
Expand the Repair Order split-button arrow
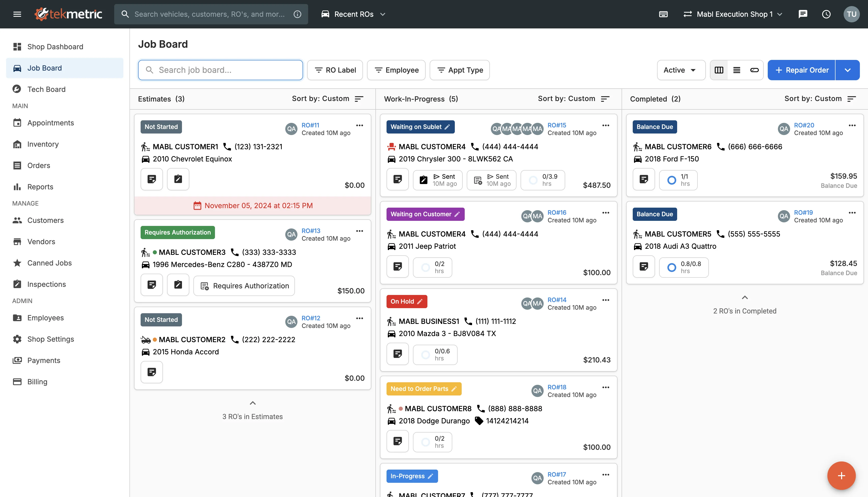pos(847,70)
